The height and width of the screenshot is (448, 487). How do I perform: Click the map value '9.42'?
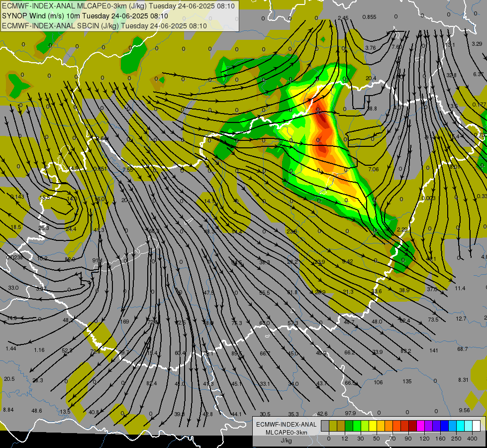pyautogui.click(x=347, y=261)
